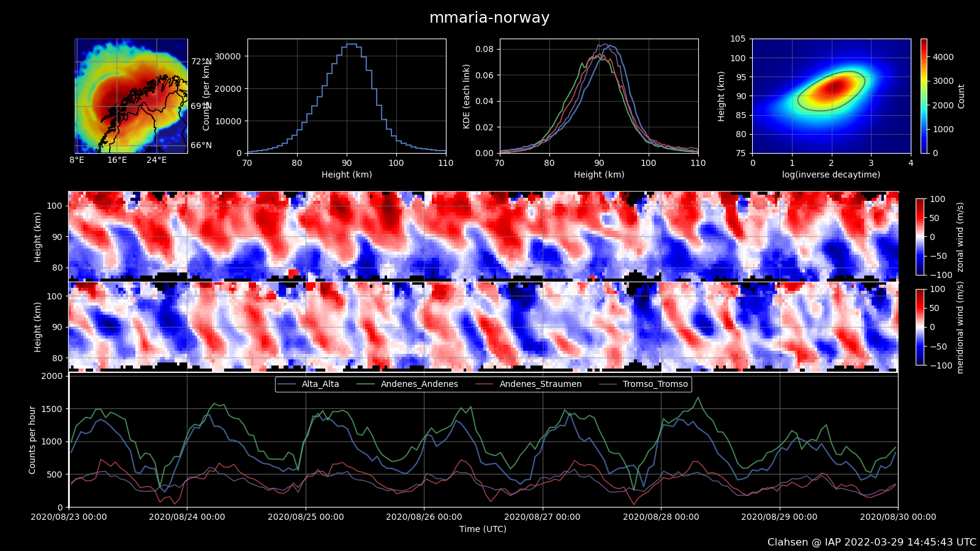Click the Counts per hour axis label

click(x=32, y=440)
